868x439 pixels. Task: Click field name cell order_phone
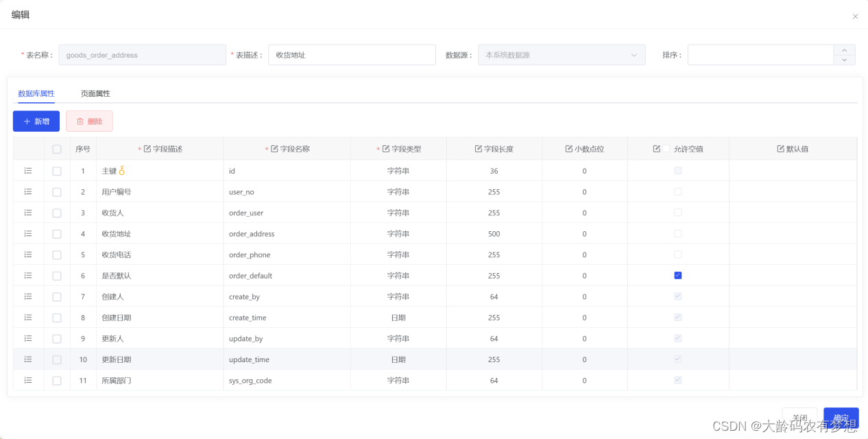287,254
